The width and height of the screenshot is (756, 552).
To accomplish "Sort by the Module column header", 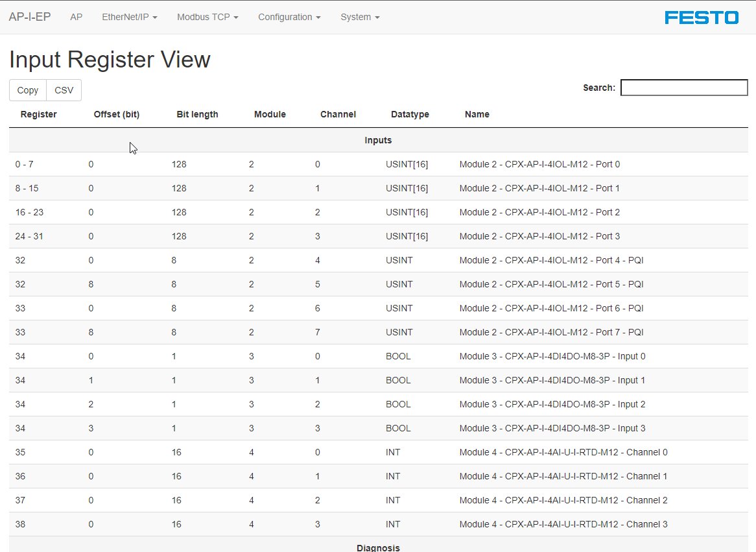I will point(270,114).
